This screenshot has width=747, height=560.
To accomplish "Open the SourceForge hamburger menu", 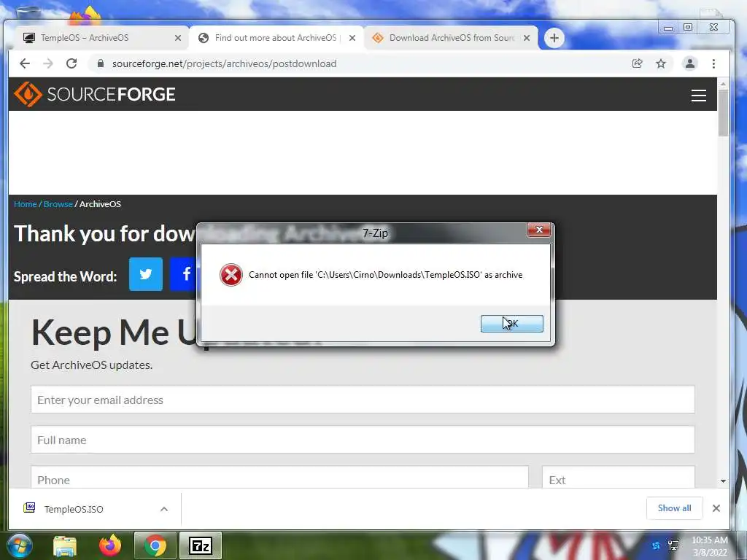I will click(698, 96).
